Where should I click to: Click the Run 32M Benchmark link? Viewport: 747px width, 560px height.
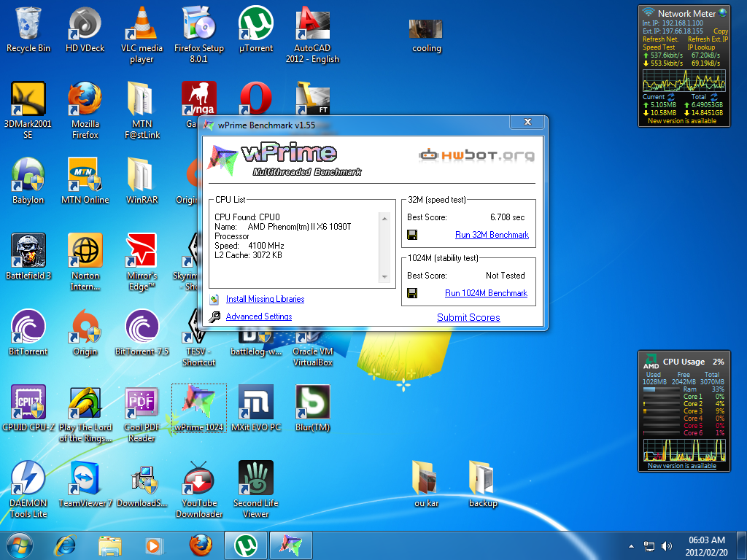coord(492,235)
